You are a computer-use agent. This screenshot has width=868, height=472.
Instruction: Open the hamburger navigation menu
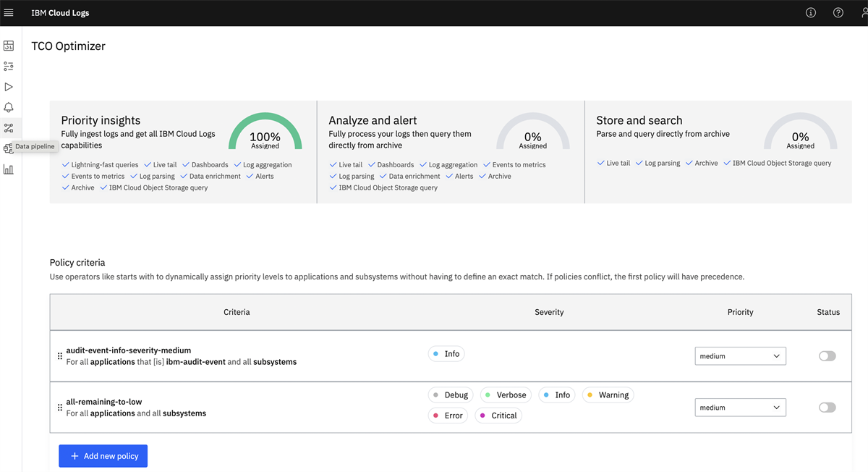click(9, 13)
